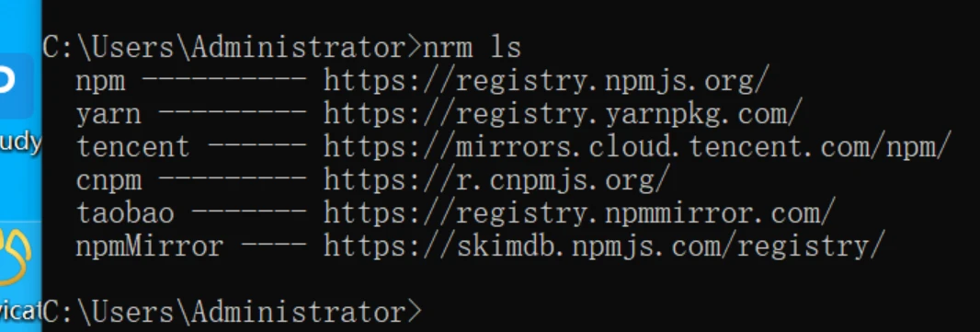Viewport: 980px width, 332px height.
Task: Open the mirrors.cloud.tencent.com/npm URL
Action: tap(637, 147)
